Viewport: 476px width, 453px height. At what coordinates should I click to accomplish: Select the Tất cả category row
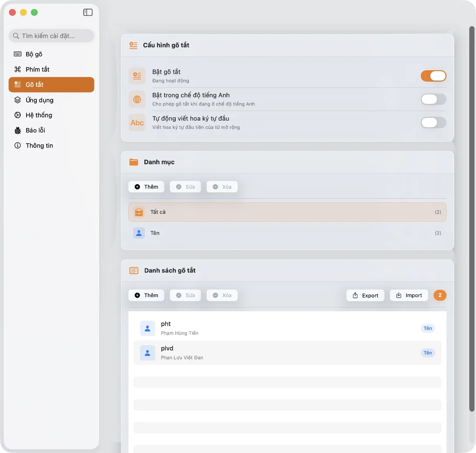click(287, 212)
